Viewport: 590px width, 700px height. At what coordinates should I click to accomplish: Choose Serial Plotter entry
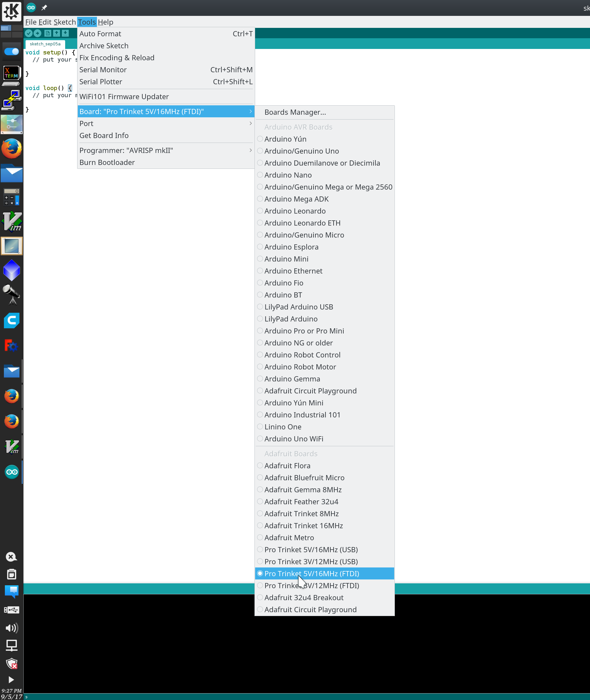tap(166, 82)
